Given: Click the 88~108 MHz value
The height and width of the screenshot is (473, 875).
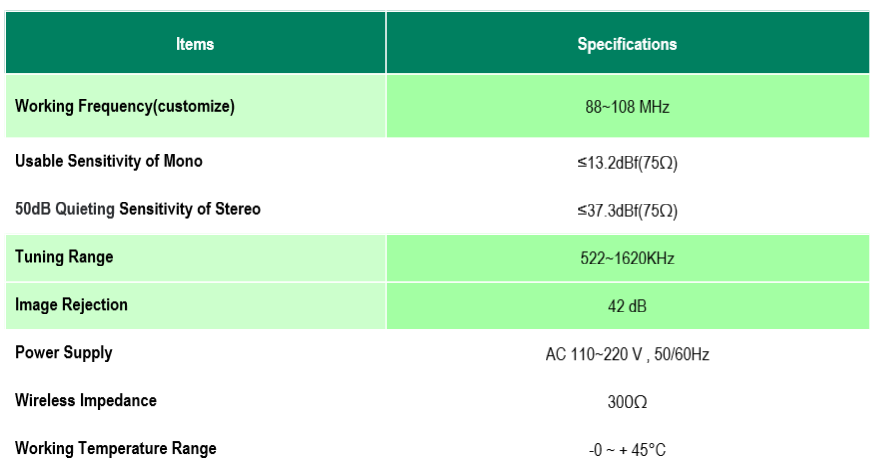Looking at the screenshot, I should point(627,106).
